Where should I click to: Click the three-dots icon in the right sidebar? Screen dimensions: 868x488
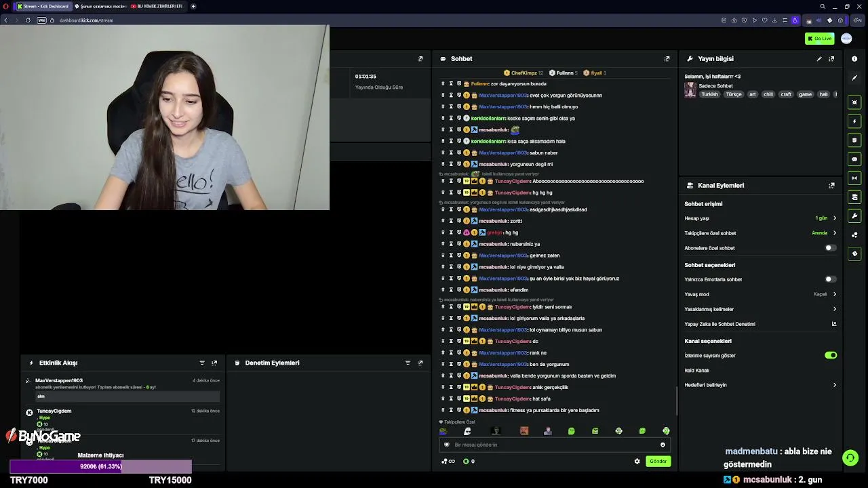pos(854,235)
